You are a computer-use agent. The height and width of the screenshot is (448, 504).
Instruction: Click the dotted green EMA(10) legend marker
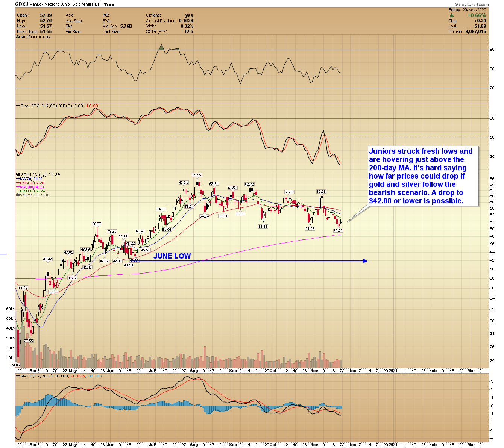tap(17, 191)
